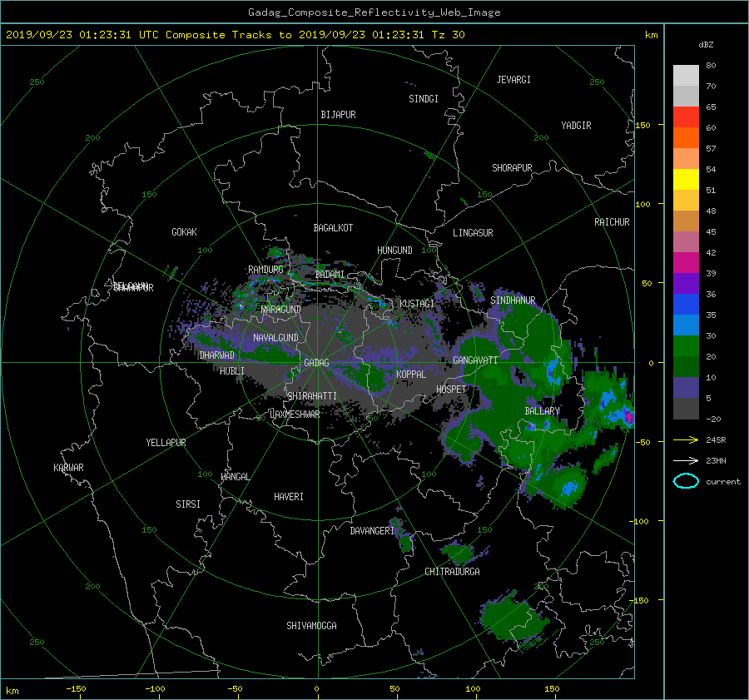The width and height of the screenshot is (749, 700).
Task: Click the YELLAPUR city label
Action: (166, 443)
